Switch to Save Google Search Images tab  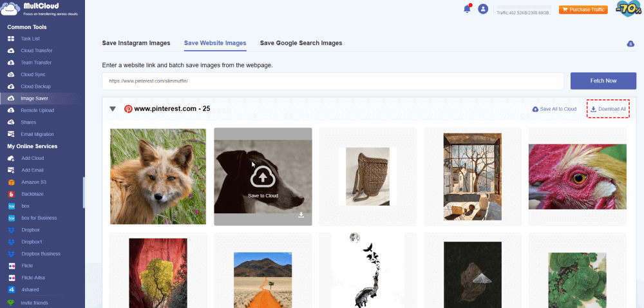pos(301,43)
